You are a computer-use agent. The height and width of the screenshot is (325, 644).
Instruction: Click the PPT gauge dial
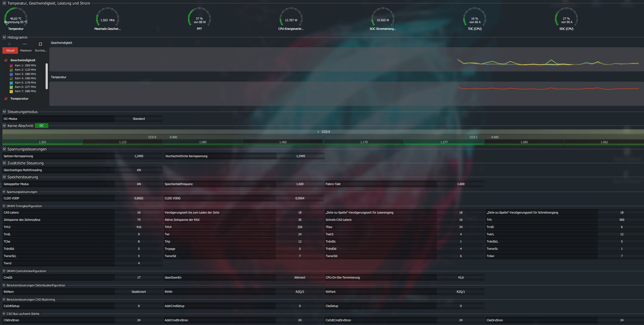pos(199,19)
